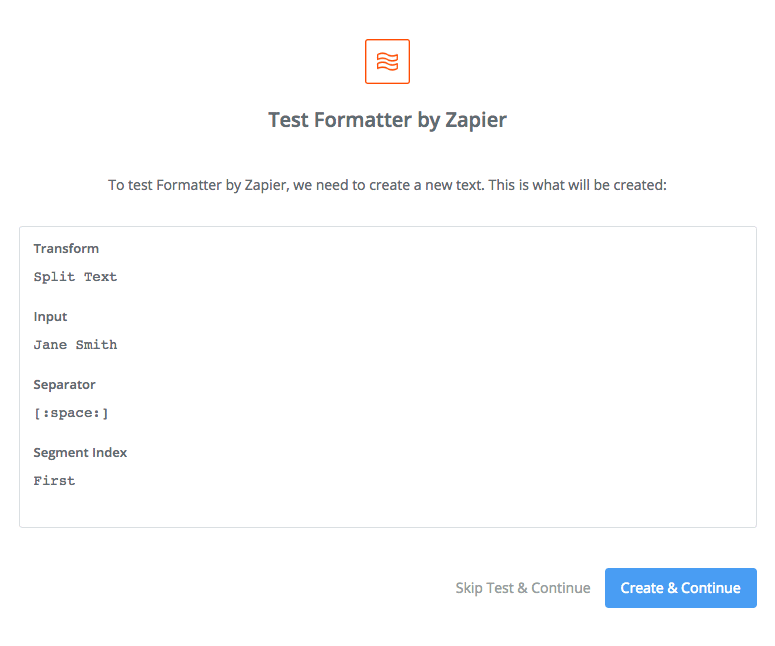Click the description sentence about creating new text

tap(388, 185)
